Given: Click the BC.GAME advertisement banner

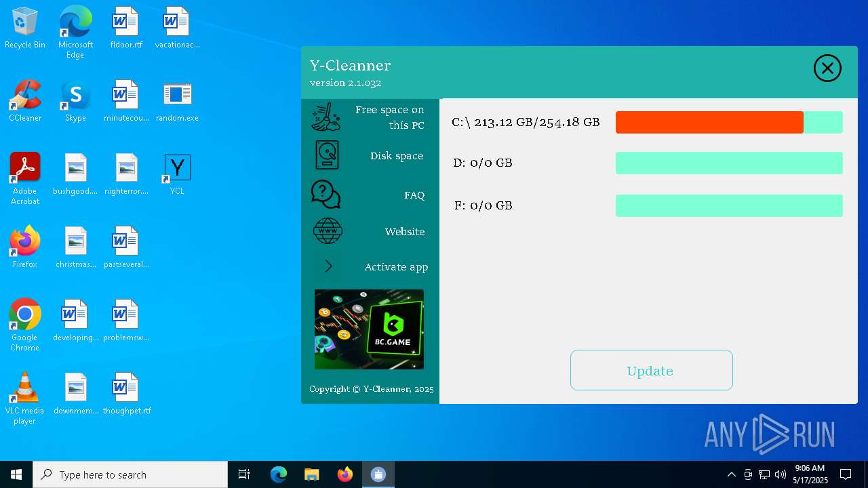Looking at the screenshot, I should click(x=369, y=329).
